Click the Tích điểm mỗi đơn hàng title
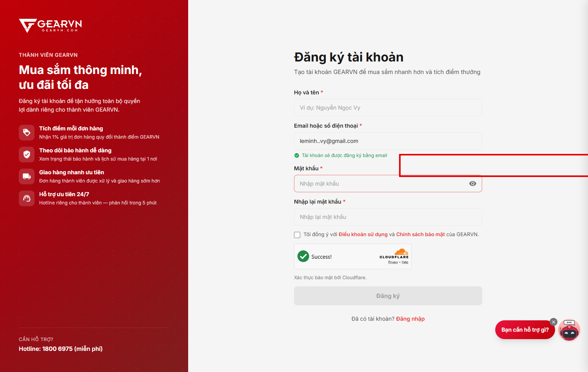588x372 pixels. point(71,128)
